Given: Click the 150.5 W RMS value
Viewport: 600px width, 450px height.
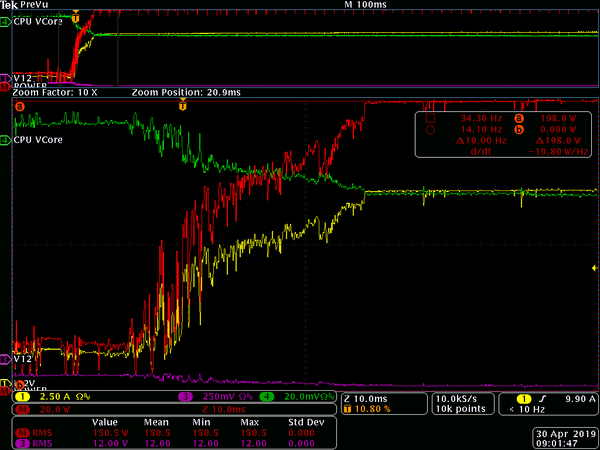Looking at the screenshot, I should (109, 433).
